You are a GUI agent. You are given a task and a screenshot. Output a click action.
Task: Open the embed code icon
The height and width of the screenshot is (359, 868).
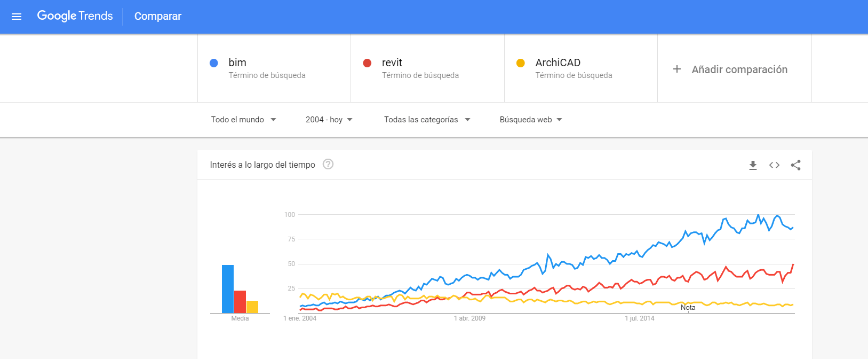pyautogui.click(x=774, y=165)
